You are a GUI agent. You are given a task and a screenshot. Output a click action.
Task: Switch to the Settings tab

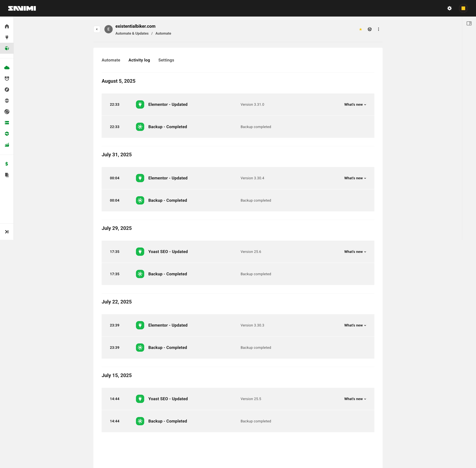coord(166,60)
